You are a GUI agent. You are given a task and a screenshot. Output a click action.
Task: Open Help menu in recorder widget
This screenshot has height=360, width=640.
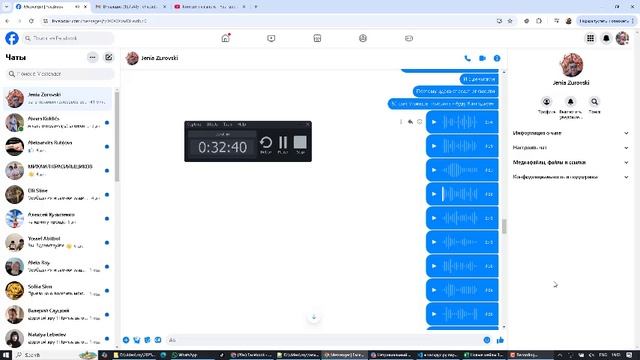coord(242,124)
